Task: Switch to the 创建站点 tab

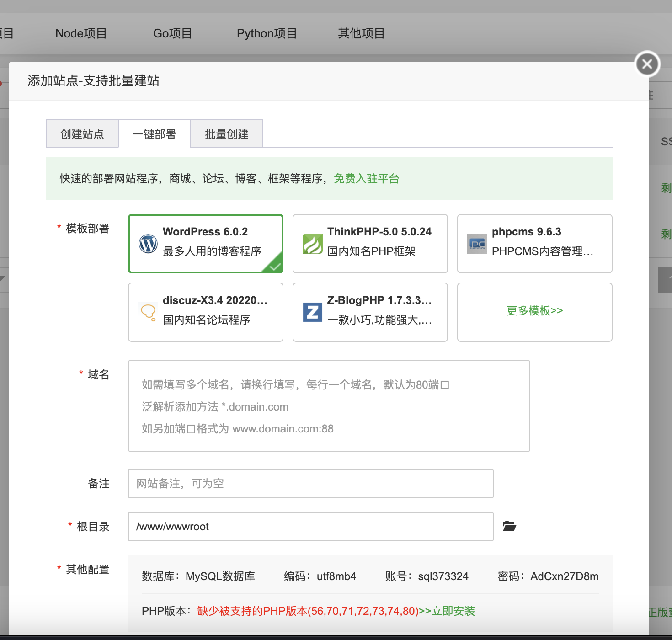Action: (x=82, y=134)
